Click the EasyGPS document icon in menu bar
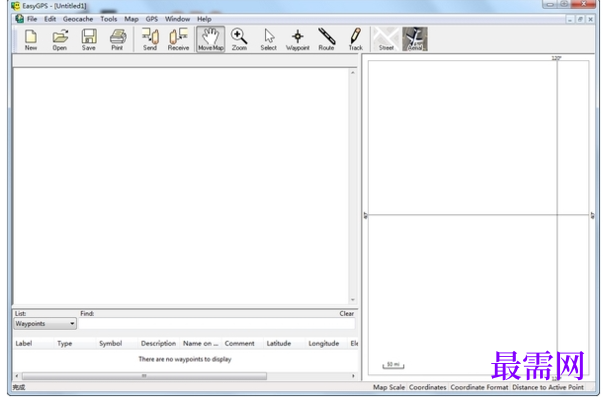603x397 pixels. coord(19,18)
